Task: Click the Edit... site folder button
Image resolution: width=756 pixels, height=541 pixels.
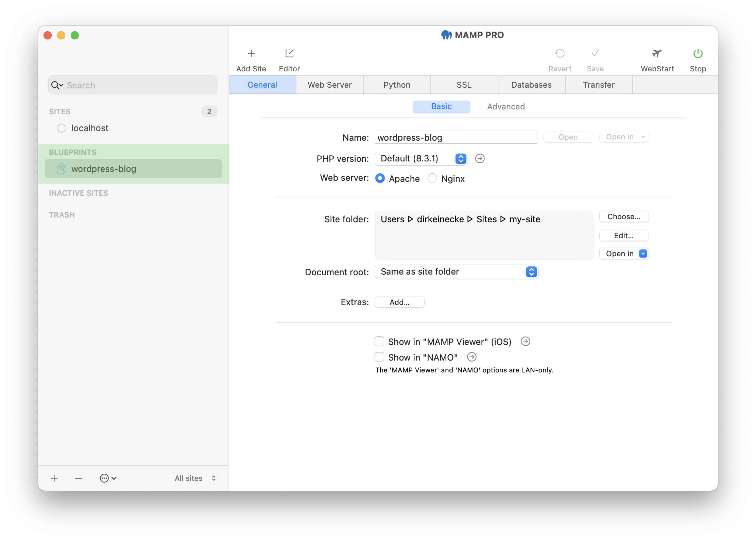Action: click(x=624, y=235)
